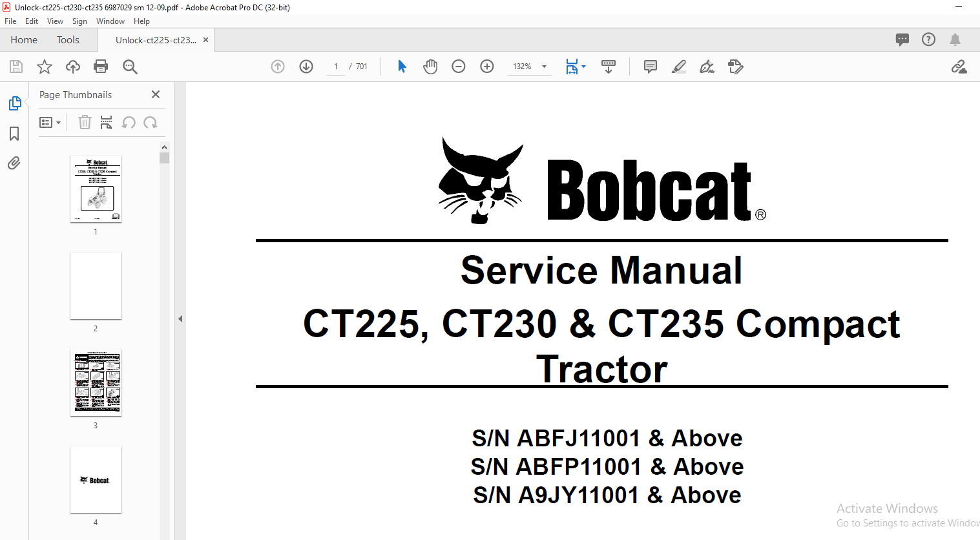Select page 2 blank thumbnail
980x540 pixels.
tap(96, 286)
